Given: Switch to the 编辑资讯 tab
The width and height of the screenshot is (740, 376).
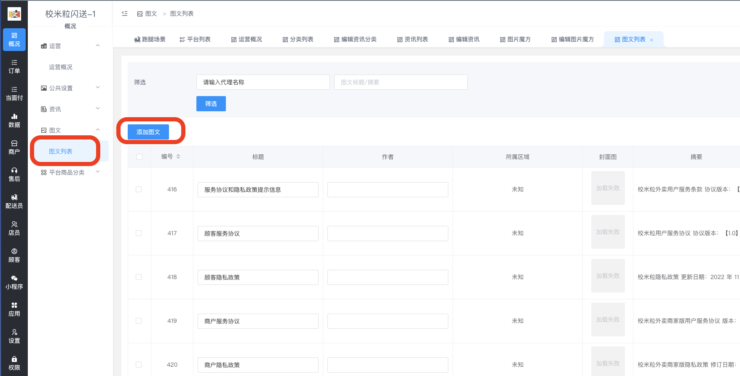Looking at the screenshot, I should [x=464, y=40].
